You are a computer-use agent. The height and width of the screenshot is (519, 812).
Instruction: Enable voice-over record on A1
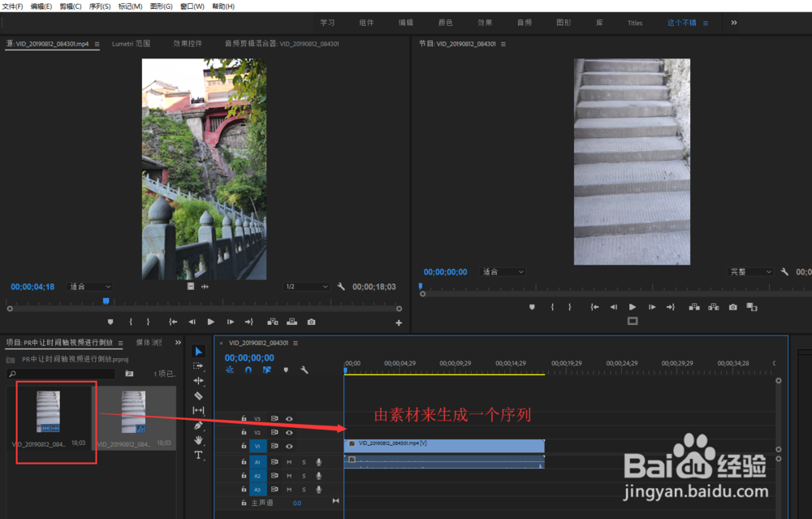(319, 462)
